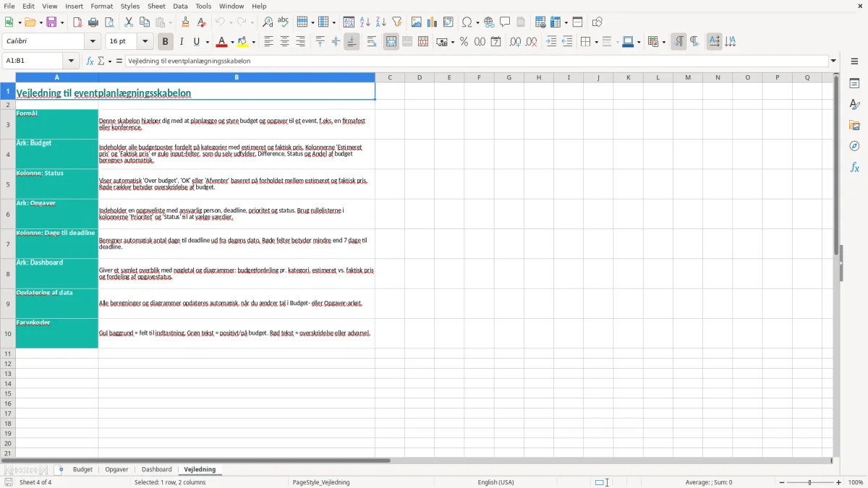Click PageStyle_Vejledning in status bar

pyautogui.click(x=321, y=482)
